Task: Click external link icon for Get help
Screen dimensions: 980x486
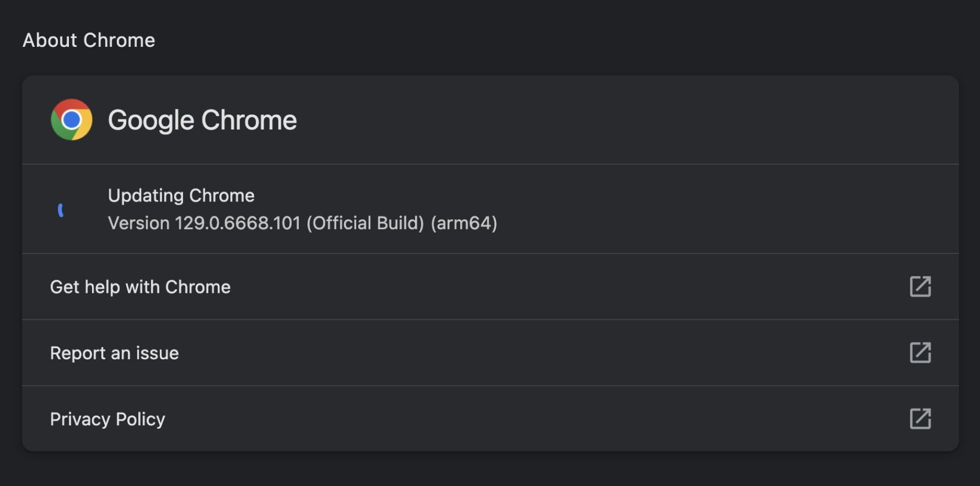Action: tap(920, 286)
